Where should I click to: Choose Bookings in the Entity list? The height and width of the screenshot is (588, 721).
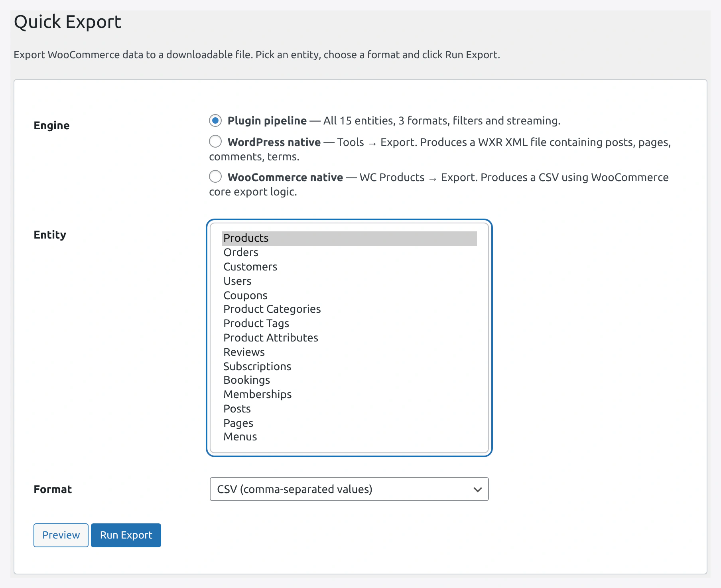349,380
